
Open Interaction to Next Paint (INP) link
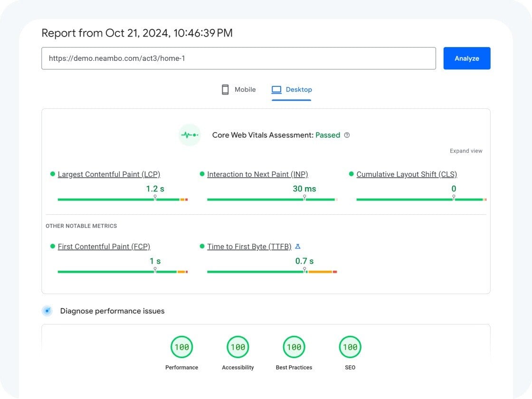(x=257, y=174)
